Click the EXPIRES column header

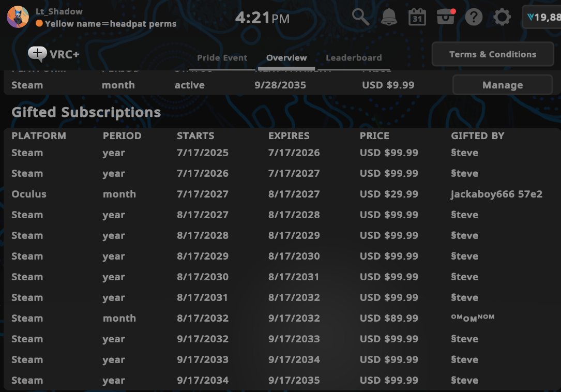coord(289,135)
